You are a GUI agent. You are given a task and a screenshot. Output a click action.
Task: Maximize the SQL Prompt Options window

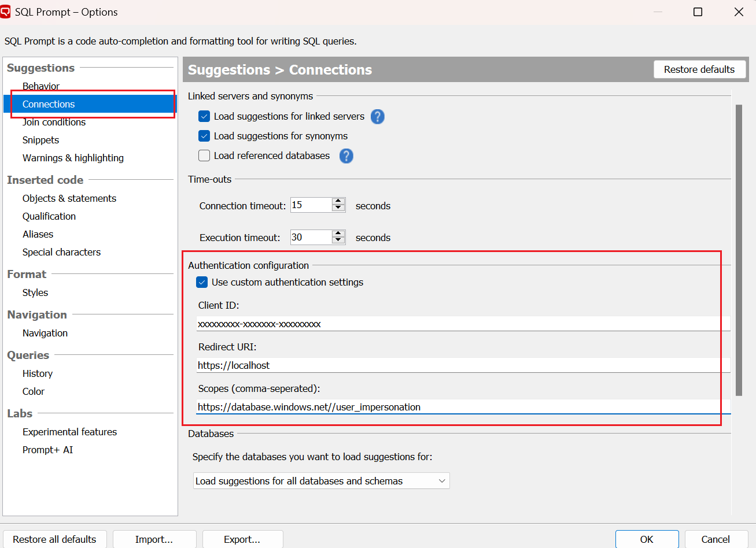pos(698,12)
